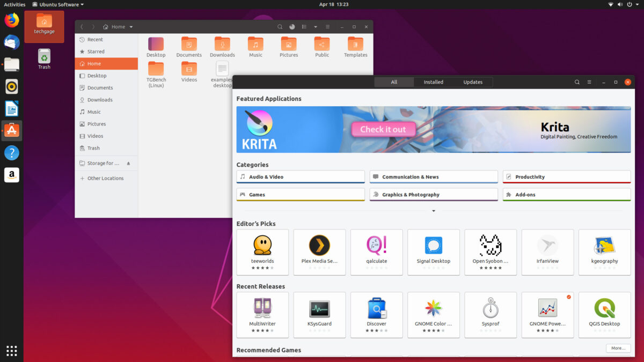Open the KSysGuard app tile
The width and height of the screenshot is (644, 362).
(x=319, y=315)
